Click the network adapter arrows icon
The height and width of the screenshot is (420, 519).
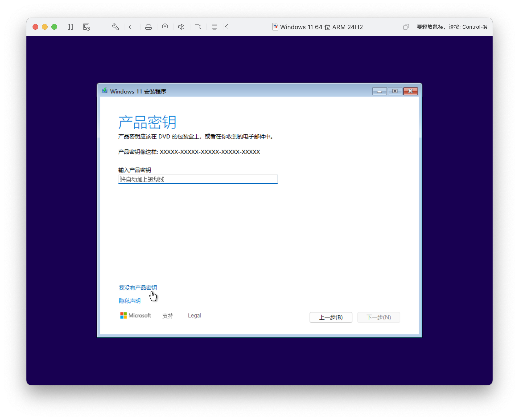point(132,27)
